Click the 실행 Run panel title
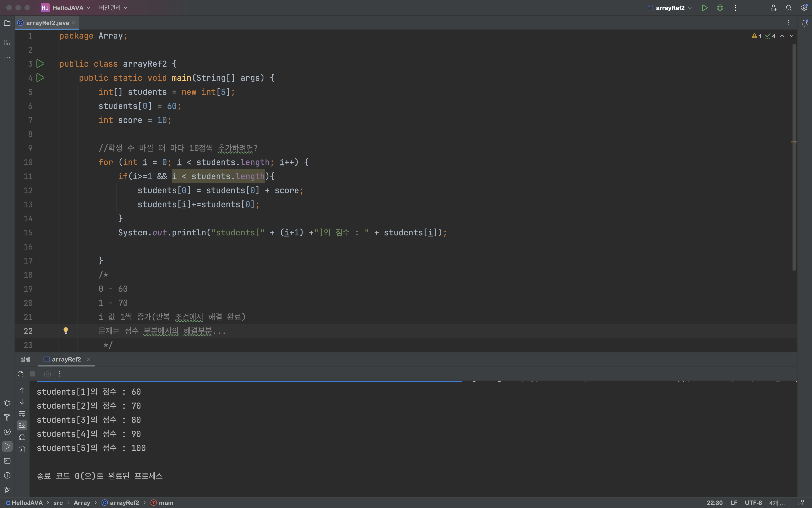The width and height of the screenshot is (812, 508). [25, 359]
